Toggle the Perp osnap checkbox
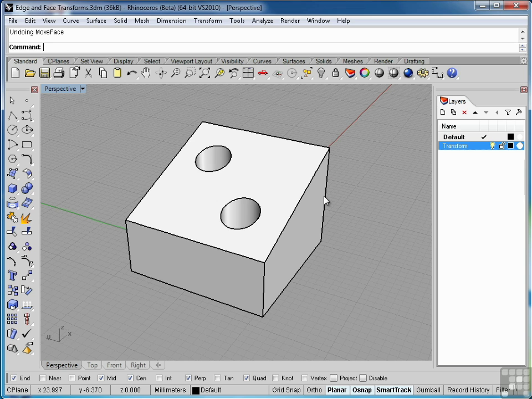 (x=188, y=378)
